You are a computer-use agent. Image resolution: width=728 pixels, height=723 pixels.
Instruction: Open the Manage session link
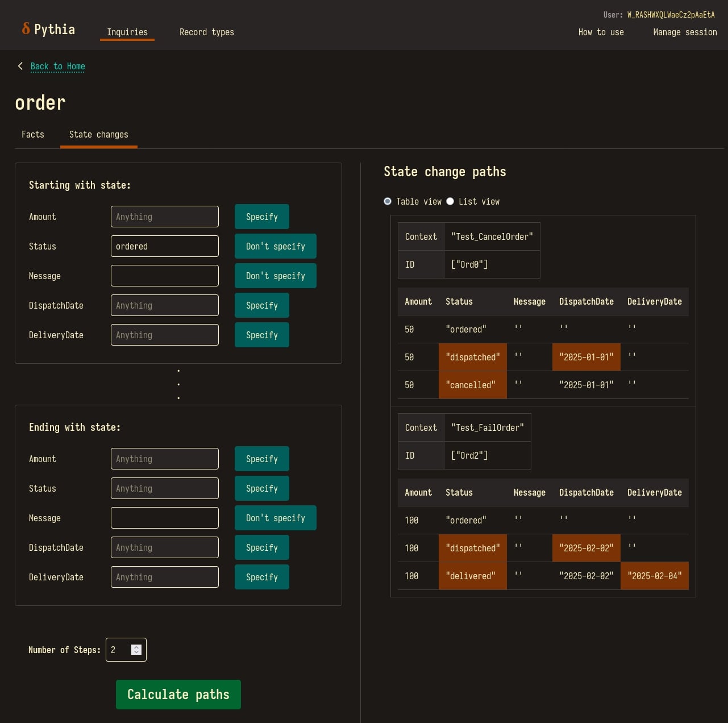coord(685,32)
